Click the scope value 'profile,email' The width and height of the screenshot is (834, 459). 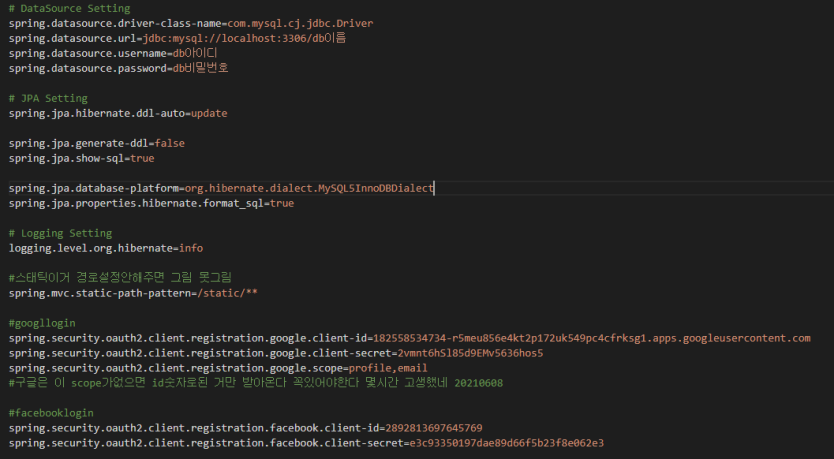click(x=388, y=368)
